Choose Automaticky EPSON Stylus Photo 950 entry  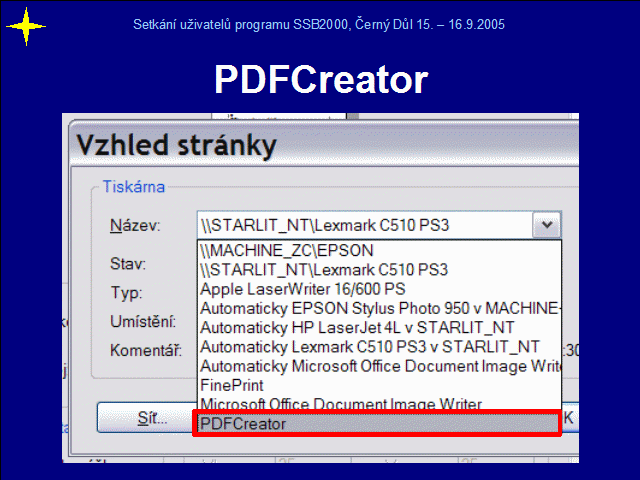pos(379,308)
